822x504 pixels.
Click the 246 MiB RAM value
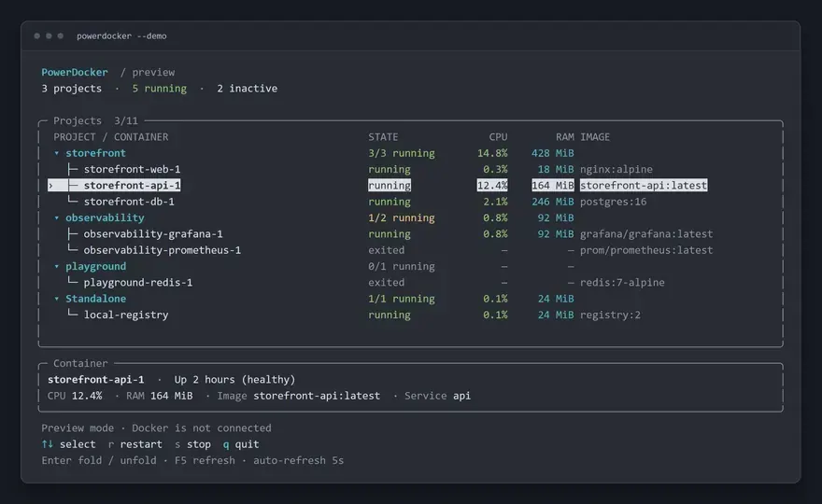553,202
